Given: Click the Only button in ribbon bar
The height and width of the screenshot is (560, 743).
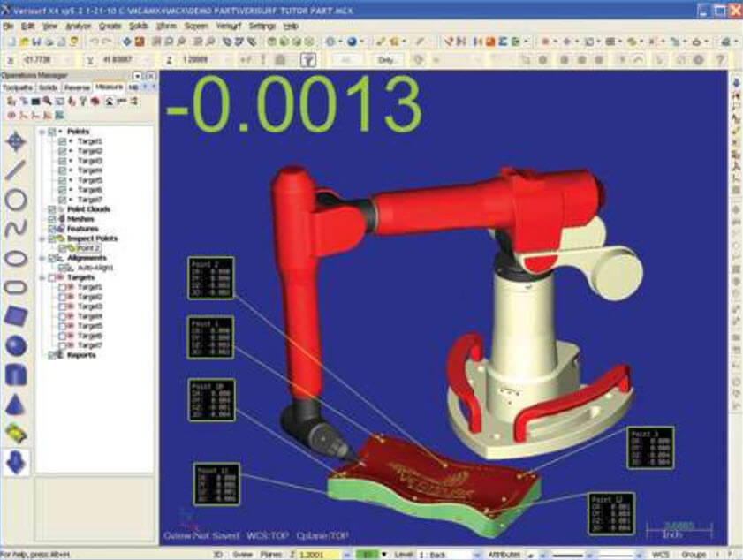Looking at the screenshot, I should (386, 60).
